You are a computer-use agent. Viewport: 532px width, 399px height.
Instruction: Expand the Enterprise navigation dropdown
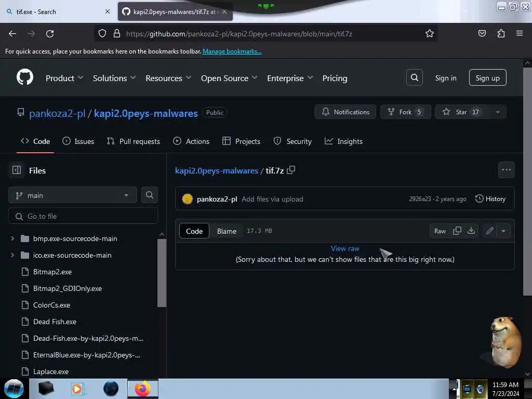(290, 78)
